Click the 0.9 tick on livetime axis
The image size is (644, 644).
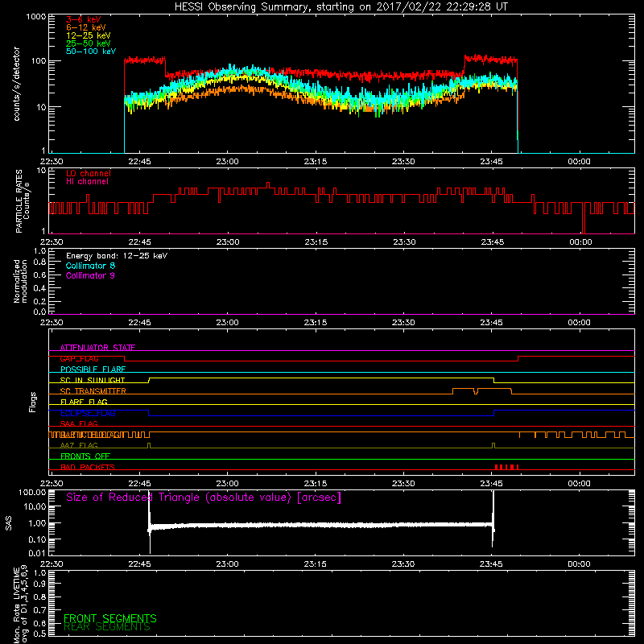[39, 584]
